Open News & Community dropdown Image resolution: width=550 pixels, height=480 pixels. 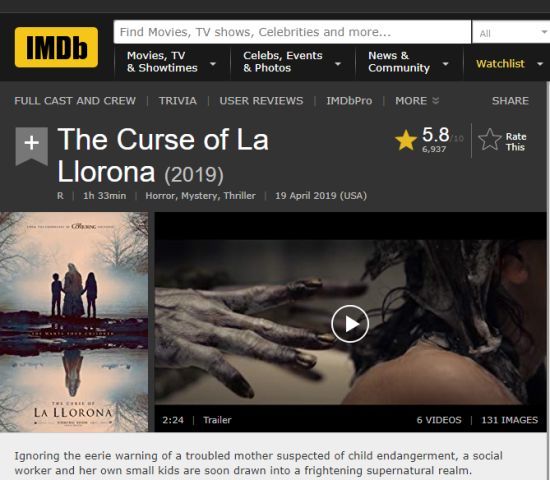tap(408, 62)
